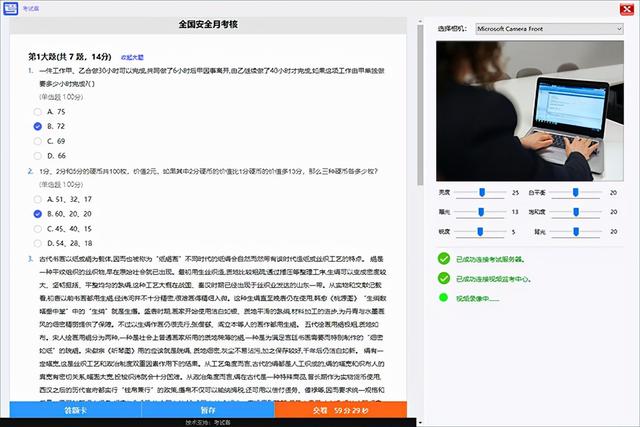Viewport: 640px width, 427px height.
Task: Close the exam window with red X
Action: pyautogui.click(x=627, y=9)
